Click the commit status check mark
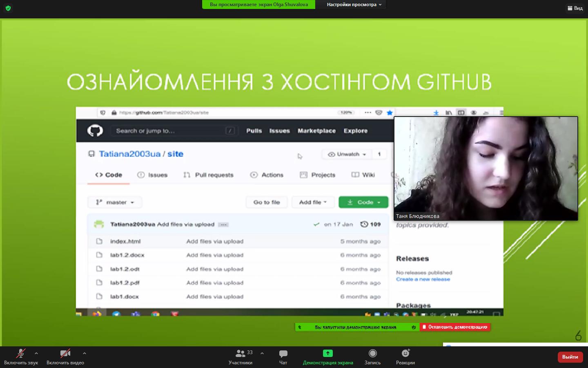Viewport: 588px width, 368px height. coord(316,224)
